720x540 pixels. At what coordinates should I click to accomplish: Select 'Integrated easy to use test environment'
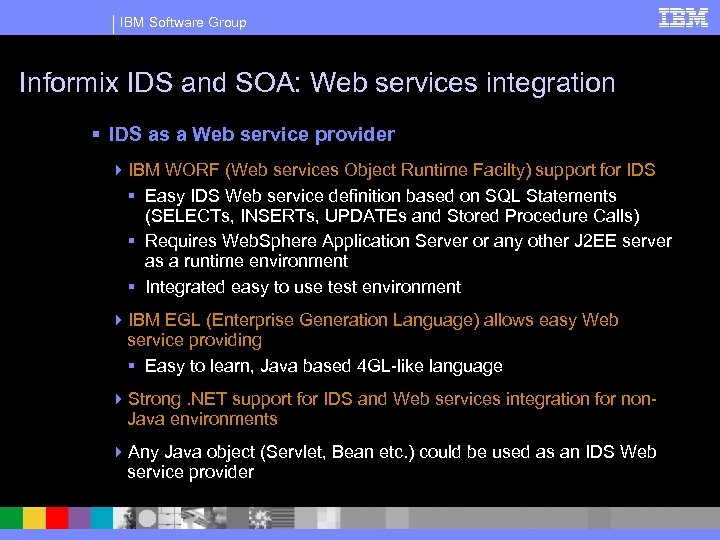(x=303, y=287)
